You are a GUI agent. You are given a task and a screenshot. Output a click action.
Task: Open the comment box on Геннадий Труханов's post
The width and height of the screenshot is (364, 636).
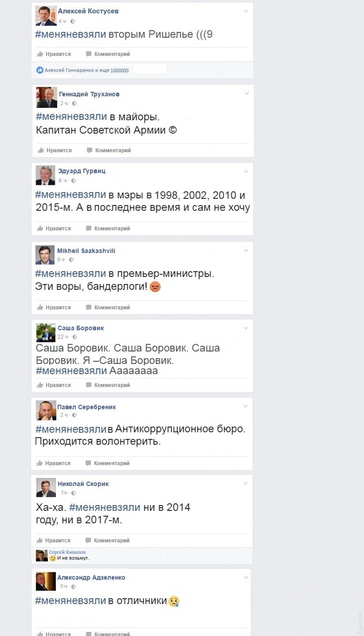109,150
